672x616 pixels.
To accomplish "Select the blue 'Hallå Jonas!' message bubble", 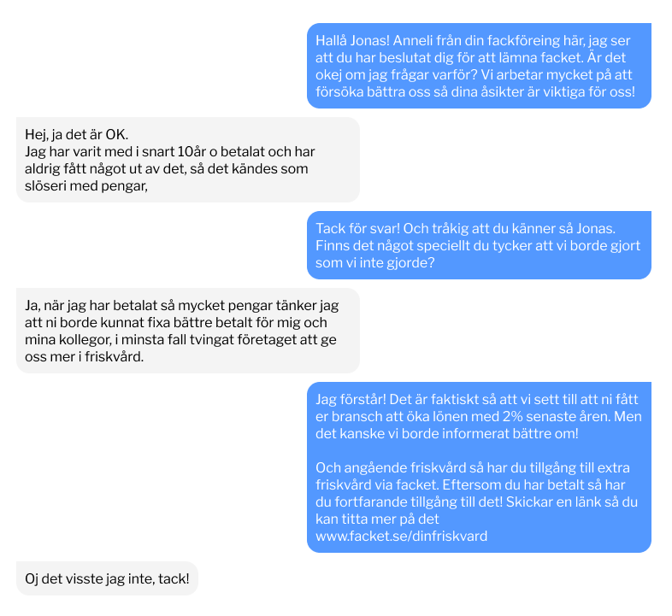I will pyautogui.click(x=479, y=66).
